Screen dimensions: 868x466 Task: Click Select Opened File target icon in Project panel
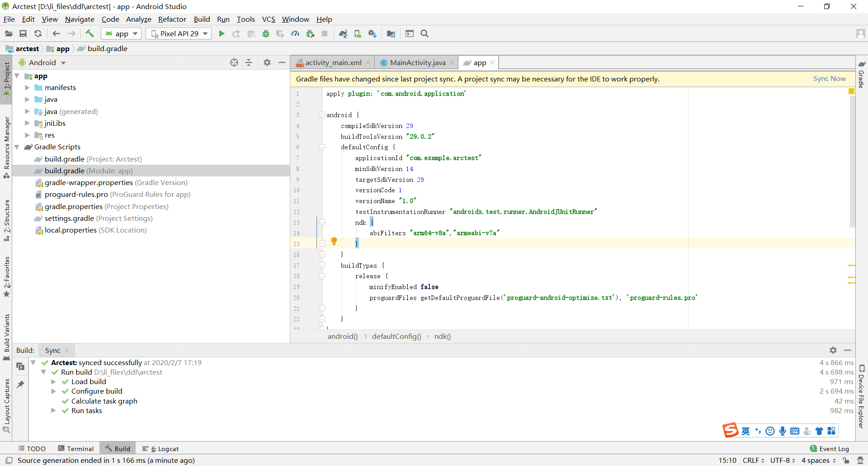pyautogui.click(x=234, y=62)
